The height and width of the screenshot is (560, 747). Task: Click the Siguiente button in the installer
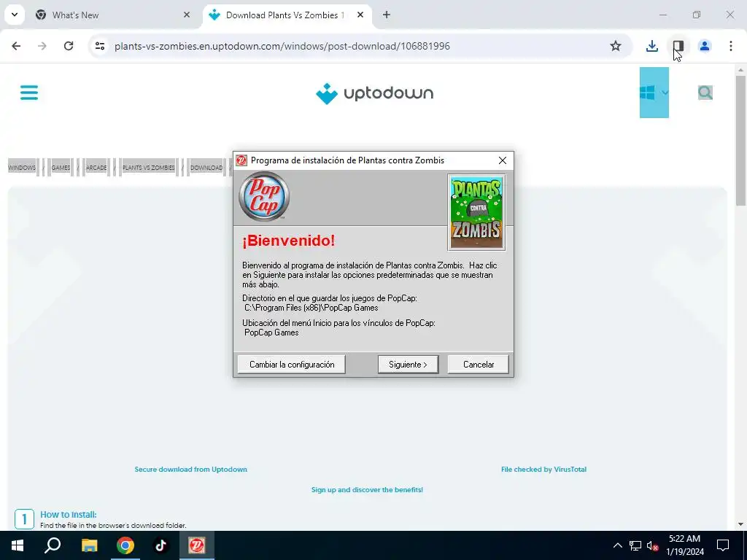click(x=408, y=365)
